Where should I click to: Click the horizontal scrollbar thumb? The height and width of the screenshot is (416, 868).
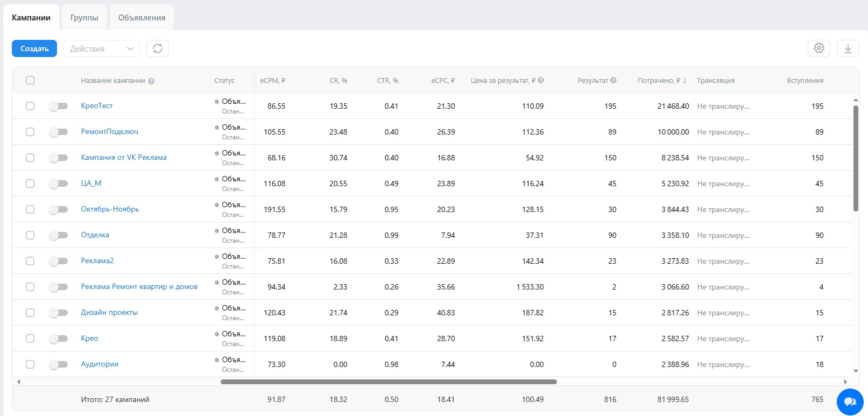pos(389,382)
